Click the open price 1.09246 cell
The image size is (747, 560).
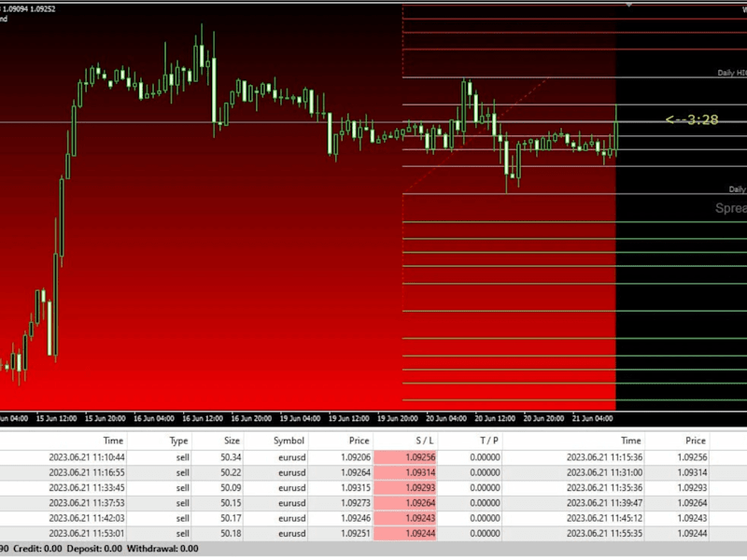[356, 519]
